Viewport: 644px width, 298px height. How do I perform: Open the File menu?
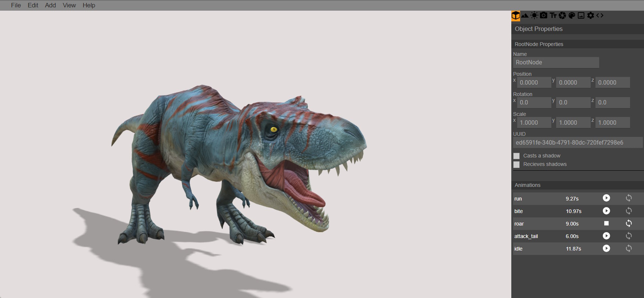16,5
